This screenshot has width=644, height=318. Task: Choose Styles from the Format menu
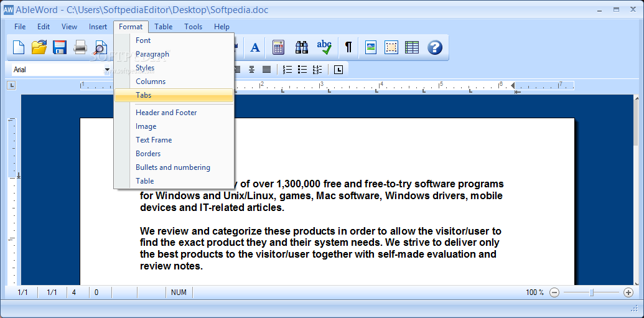tap(174, 68)
